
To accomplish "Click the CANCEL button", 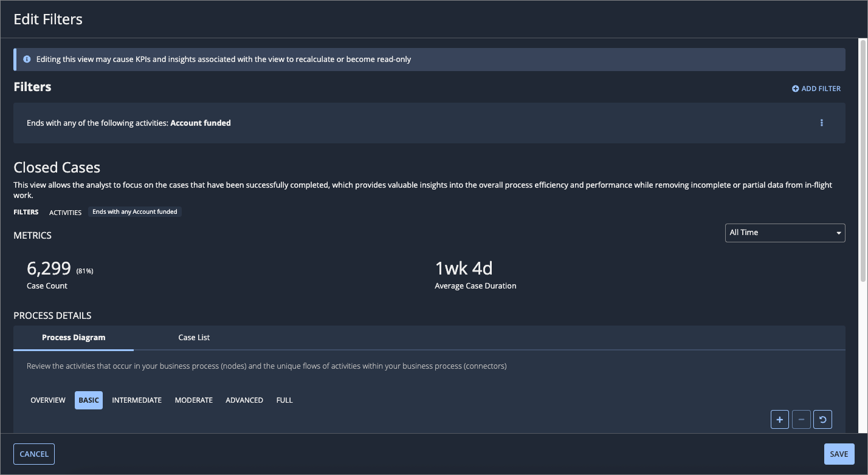I will click(34, 454).
